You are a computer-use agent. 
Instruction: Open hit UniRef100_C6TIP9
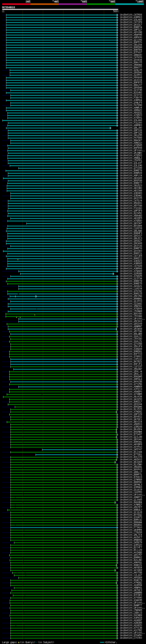coord(131,22)
